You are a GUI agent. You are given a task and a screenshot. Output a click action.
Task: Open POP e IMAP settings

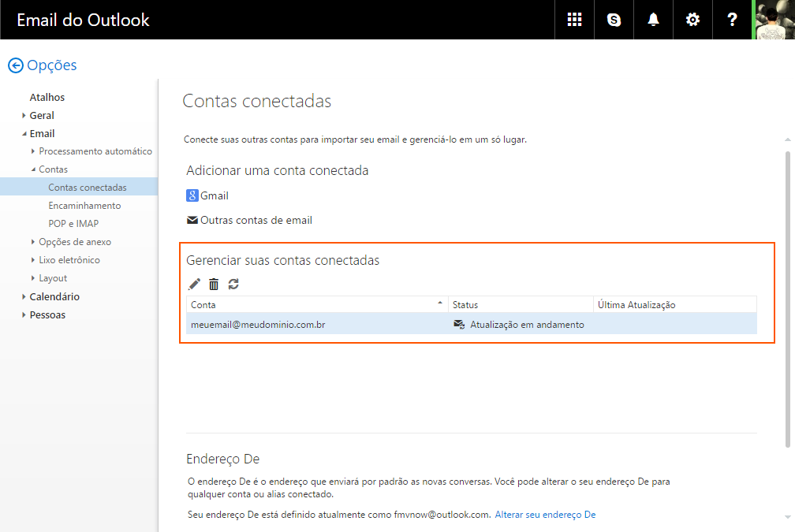coord(73,224)
